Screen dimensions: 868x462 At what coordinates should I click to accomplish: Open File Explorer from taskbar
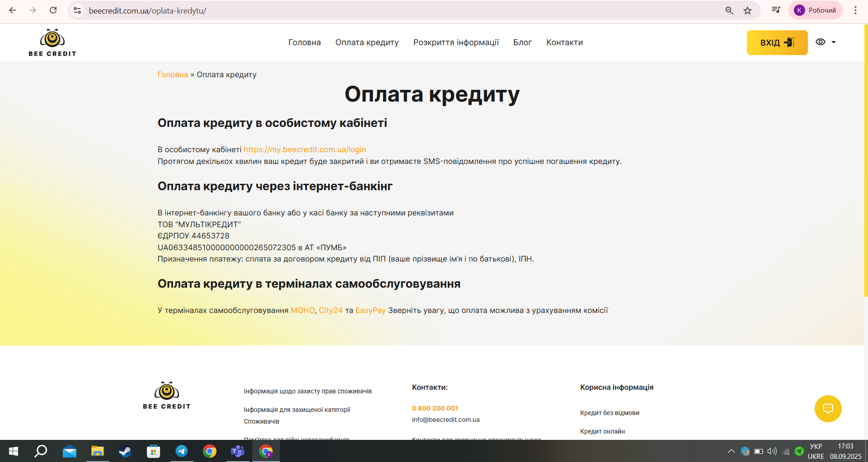(x=98, y=451)
